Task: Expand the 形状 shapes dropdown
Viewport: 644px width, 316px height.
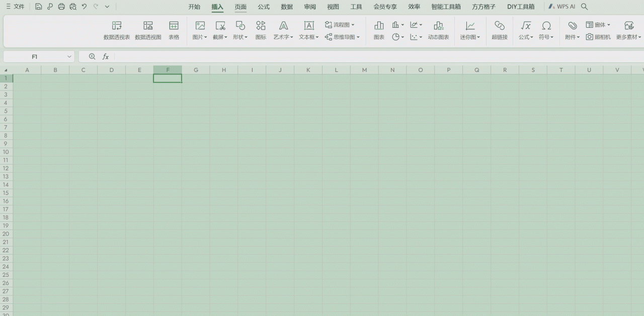Action: [x=240, y=31]
